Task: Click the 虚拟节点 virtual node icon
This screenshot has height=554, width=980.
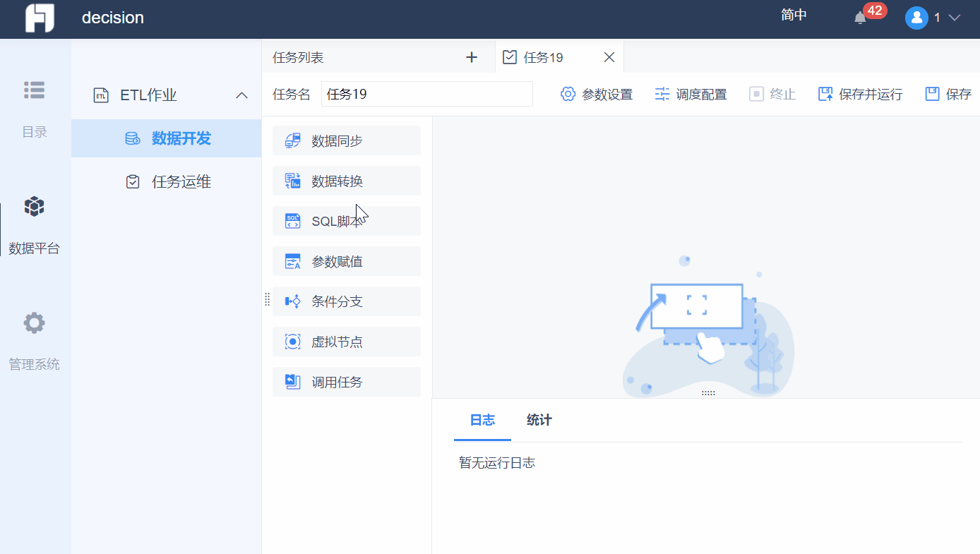Action: (x=292, y=342)
